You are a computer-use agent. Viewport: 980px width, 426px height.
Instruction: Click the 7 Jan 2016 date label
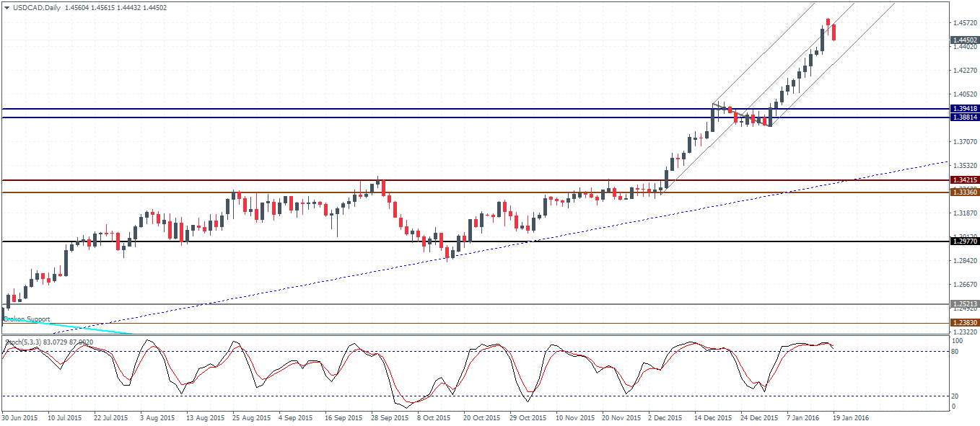pos(804,417)
